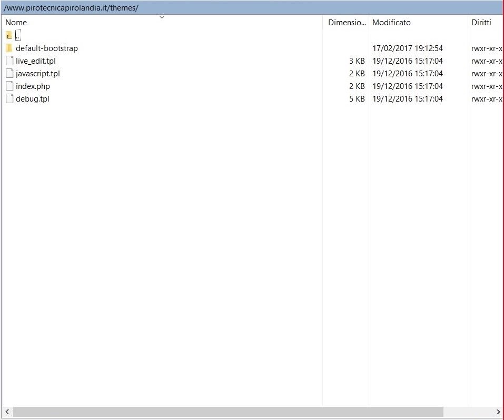Click the 3 KB size of live_edit.tpl
Image resolution: width=504 pixels, height=420 pixels.
[x=357, y=61]
